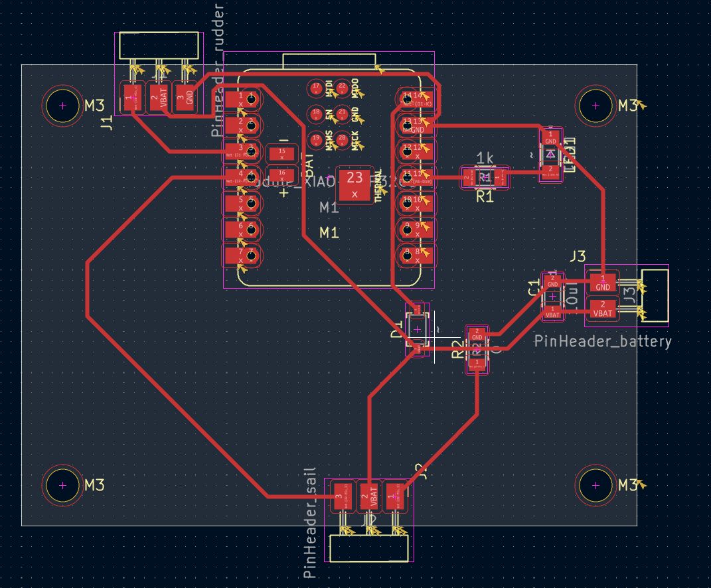711x588 pixels.
Task: Select the PinHeader_sail value text
Action: pyautogui.click(x=310, y=523)
